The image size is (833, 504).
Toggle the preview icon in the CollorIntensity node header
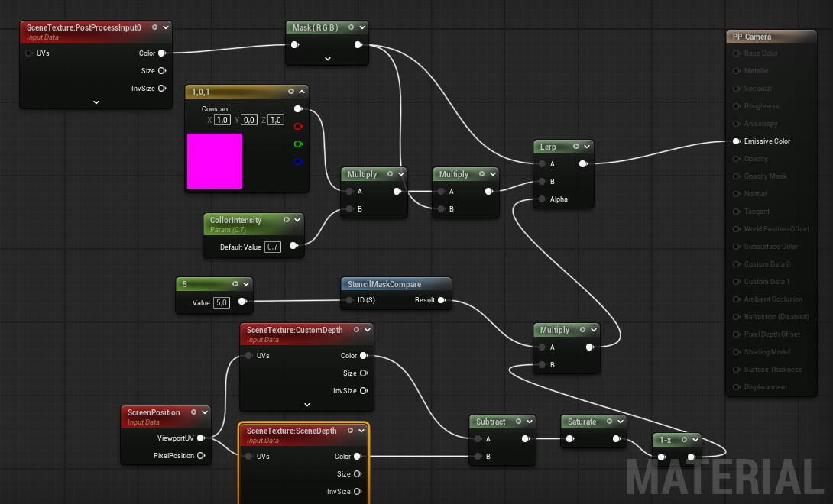[287, 220]
